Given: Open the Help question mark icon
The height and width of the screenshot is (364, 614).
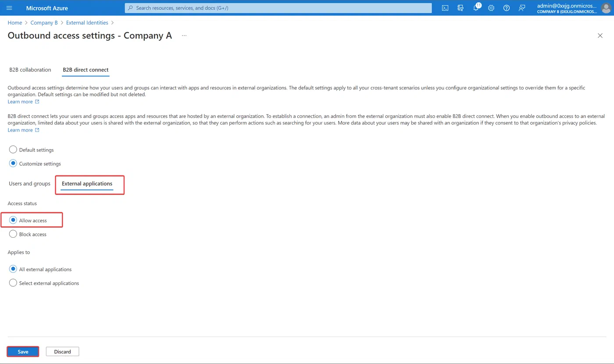Looking at the screenshot, I should [507, 8].
